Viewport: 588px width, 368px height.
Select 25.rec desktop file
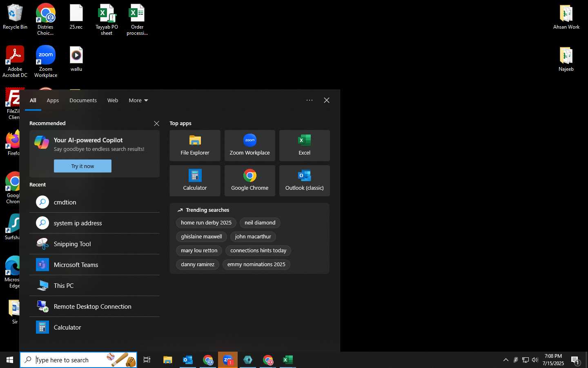tap(76, 17)
